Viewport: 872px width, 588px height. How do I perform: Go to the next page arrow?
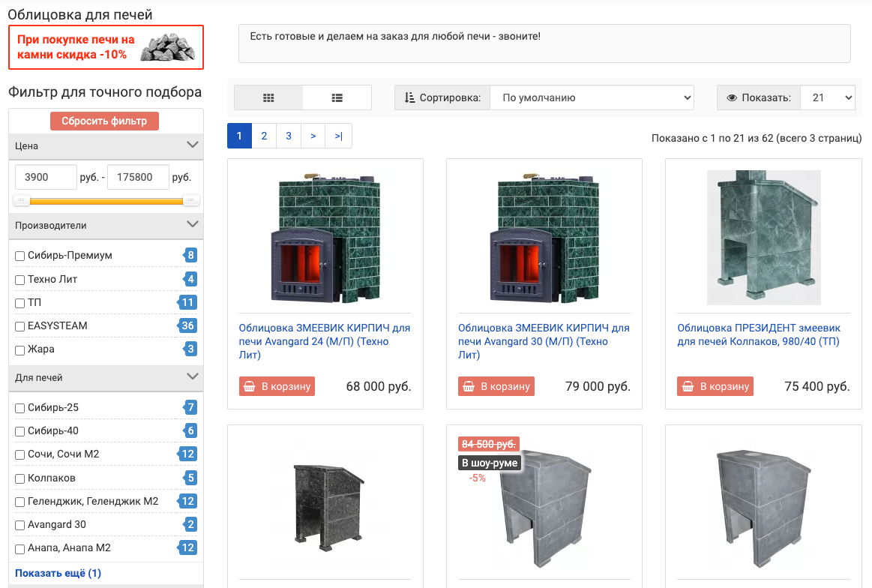coord(313,136)
